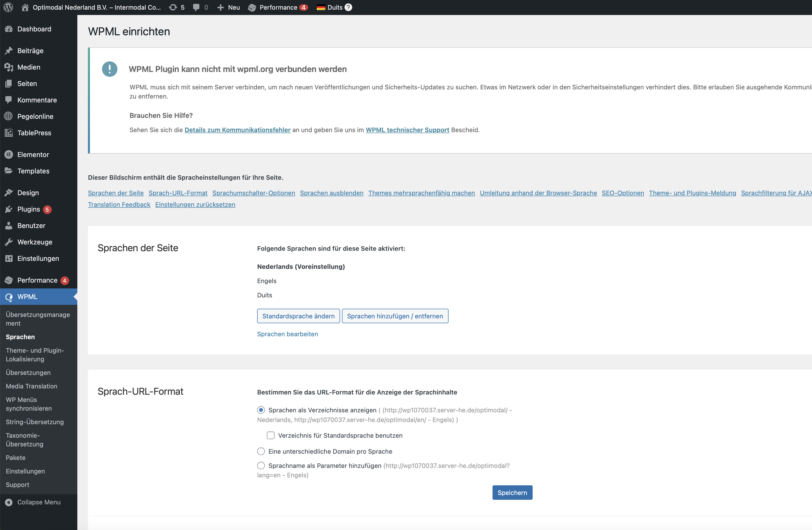812x530 pixels.
Task: Click Seiten pages icon
Action: tap(8, 83)
